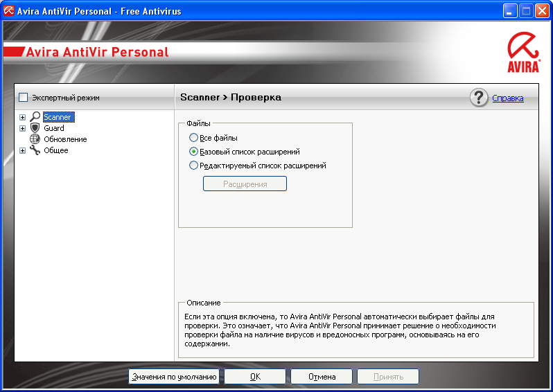Viewport: 553px width, 392px height.
Task: Expand the Scanner tree node
Action: [23, 117]
